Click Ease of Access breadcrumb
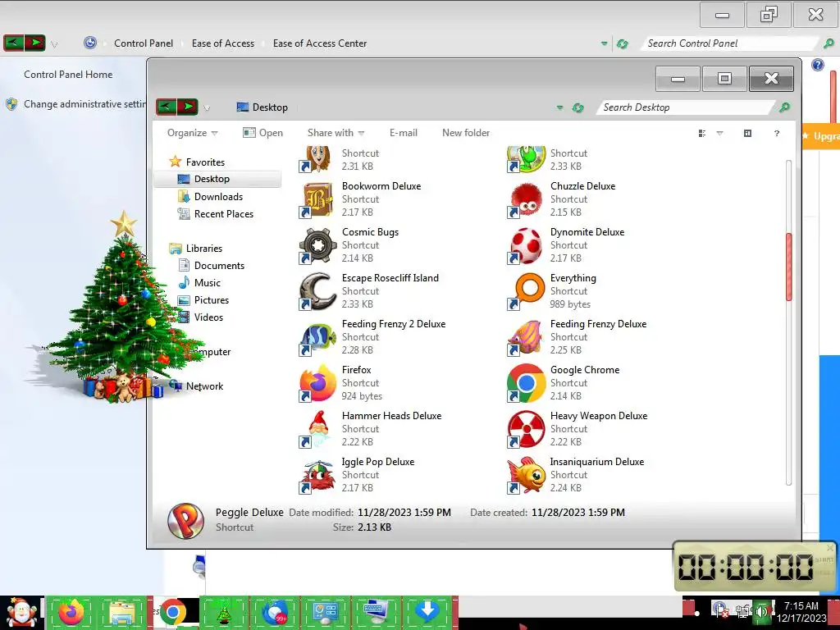The image size is (840, 630). [x=223, y=43]
